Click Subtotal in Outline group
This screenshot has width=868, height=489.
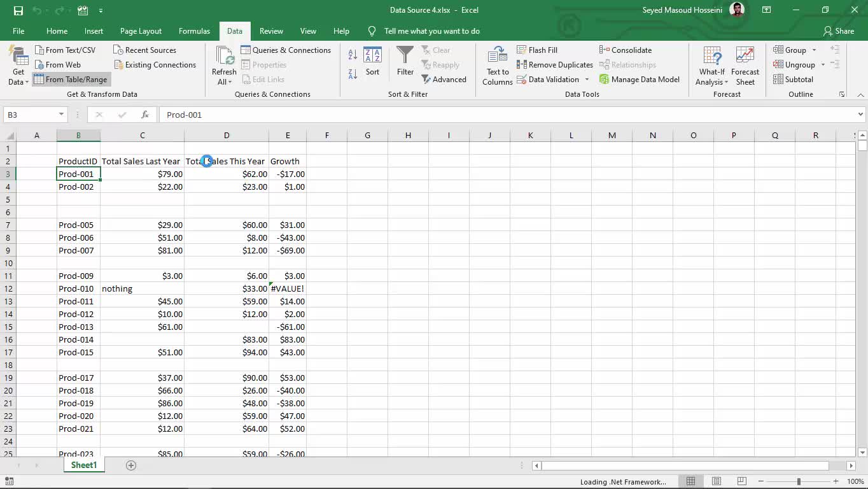point(793,79)
